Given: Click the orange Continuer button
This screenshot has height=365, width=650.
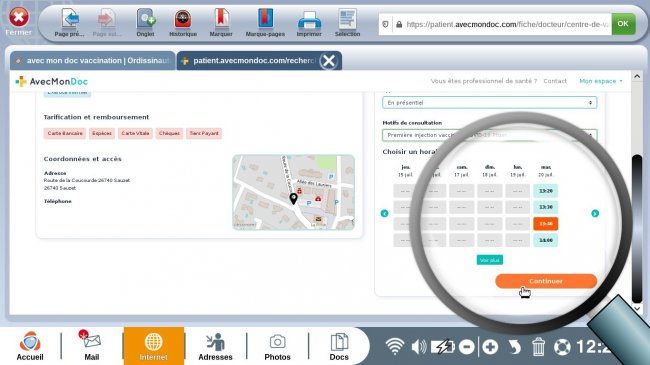Looking at the screenshot, I should point(546,281).
